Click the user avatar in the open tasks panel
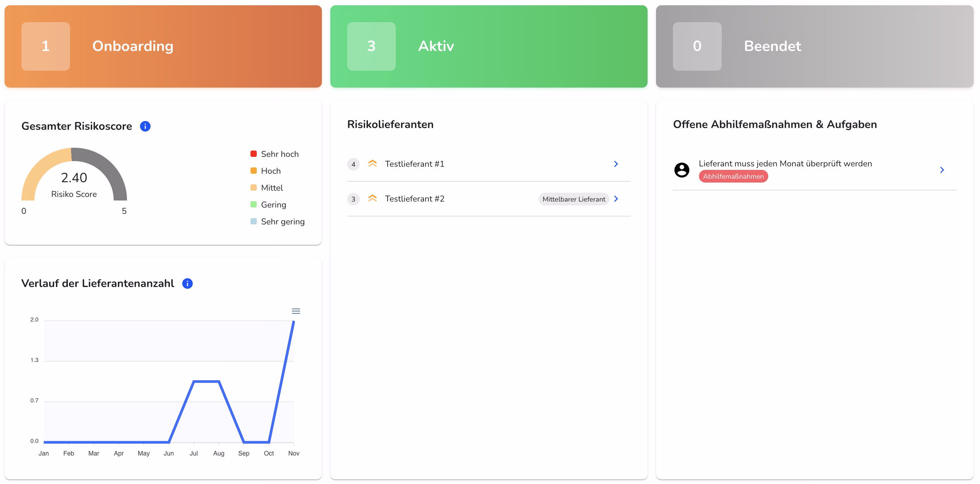The height and width of the screenshot is (484, 980). [682, 170]
